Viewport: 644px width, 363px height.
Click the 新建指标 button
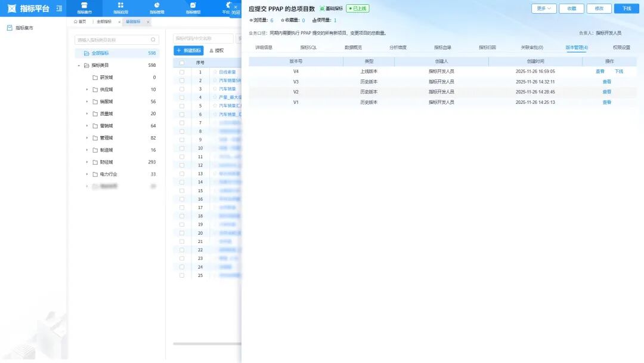click(188, 51)
